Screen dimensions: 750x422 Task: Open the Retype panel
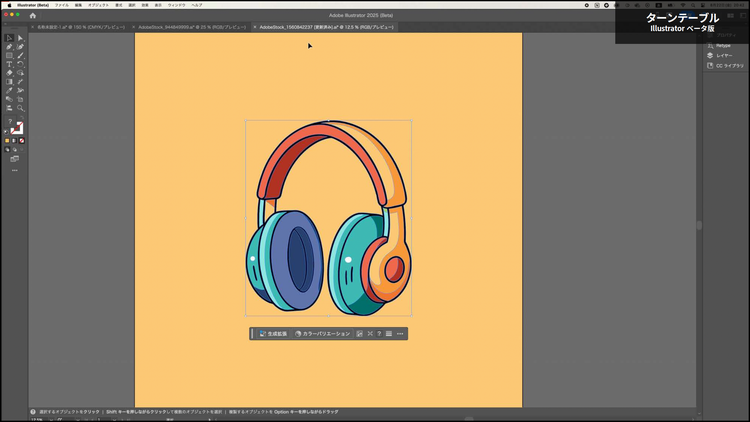click(722, 45)
